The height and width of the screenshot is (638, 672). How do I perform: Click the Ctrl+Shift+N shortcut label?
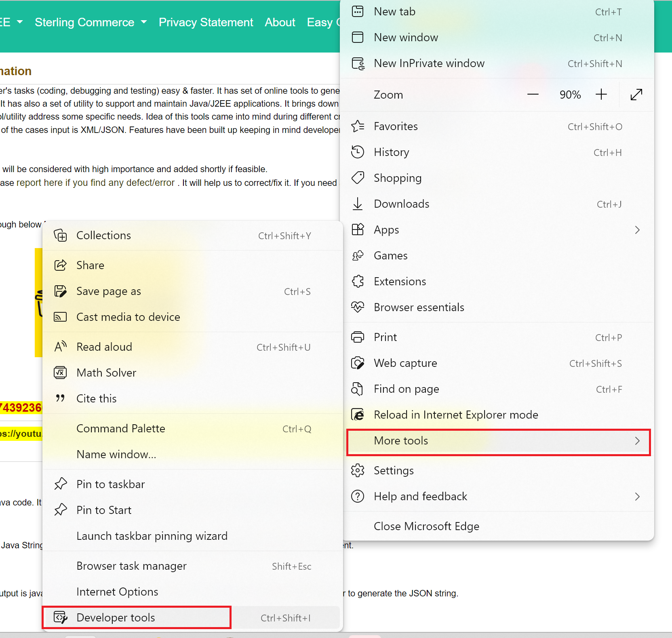(595, 64)
